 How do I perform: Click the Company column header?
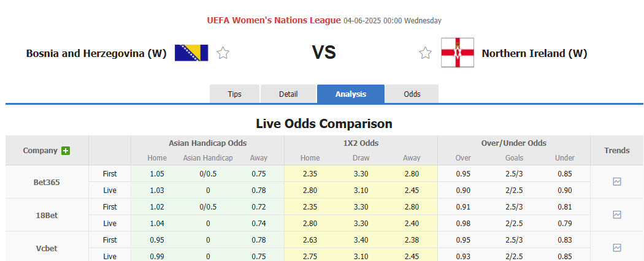tap(40, 151)
